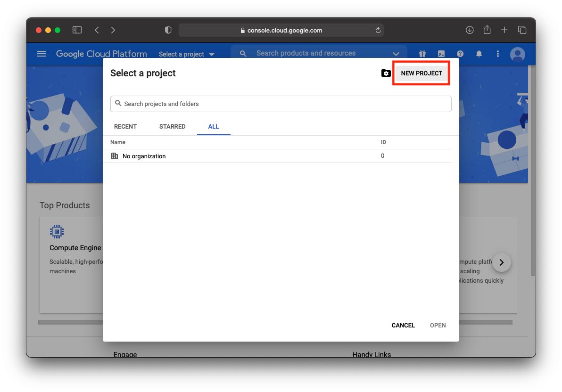Switch to the RECENT tab

click(x=125, y=126)
